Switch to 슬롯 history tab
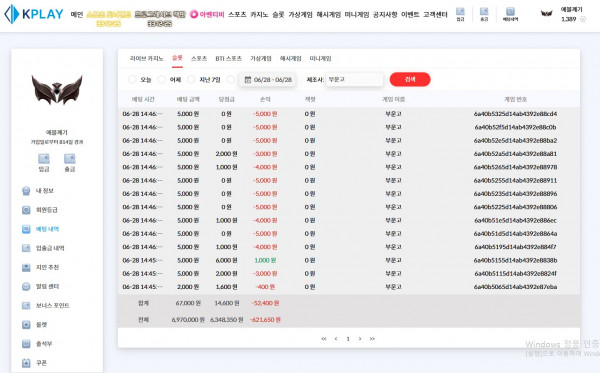600x373 pixels. click(177, 58)
